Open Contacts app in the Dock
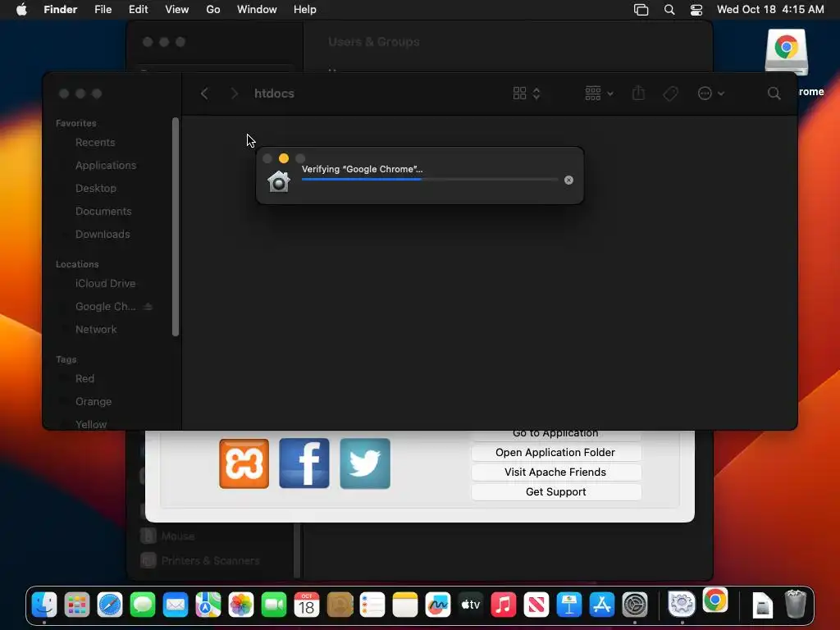 [x=340, y=605]
